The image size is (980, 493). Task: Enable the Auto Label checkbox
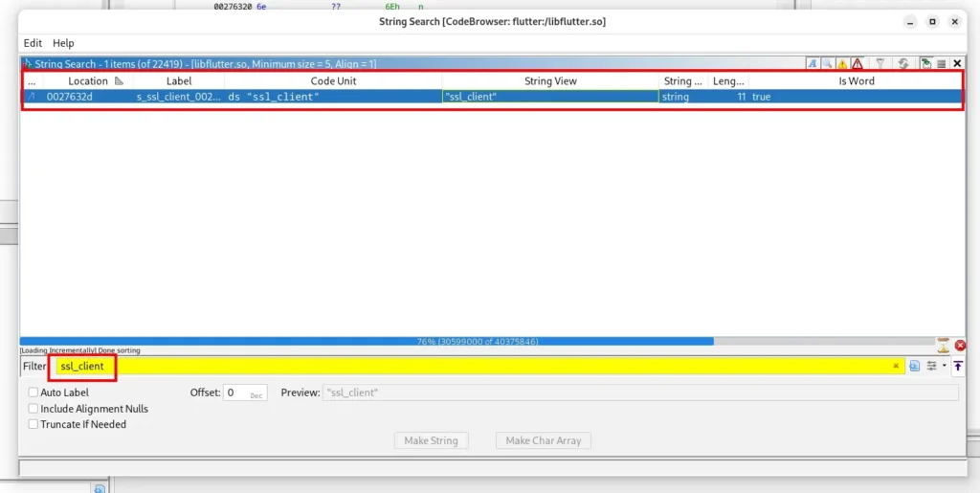click(x=33, y=392)
